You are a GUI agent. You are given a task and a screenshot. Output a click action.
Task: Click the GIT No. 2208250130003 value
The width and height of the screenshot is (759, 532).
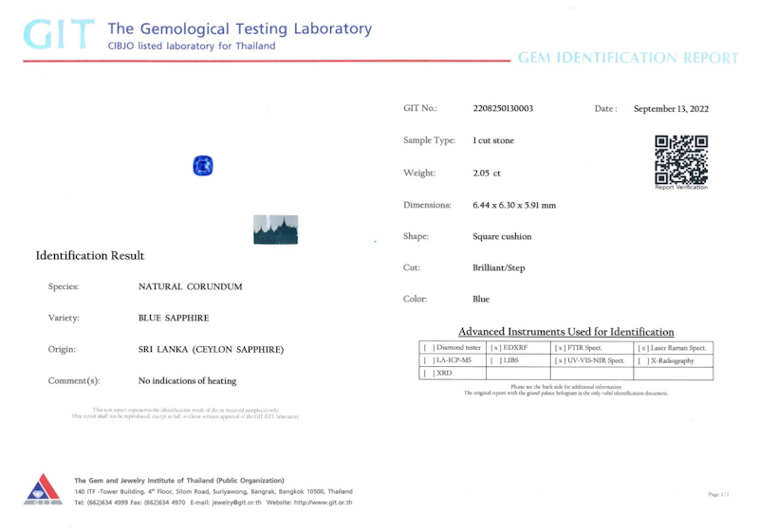point(503,108)
